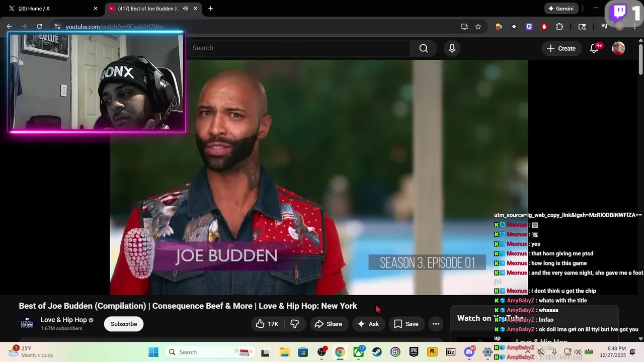Dislike the video
The width and height of the screenshot is (644, 362).
coord(295,324)
